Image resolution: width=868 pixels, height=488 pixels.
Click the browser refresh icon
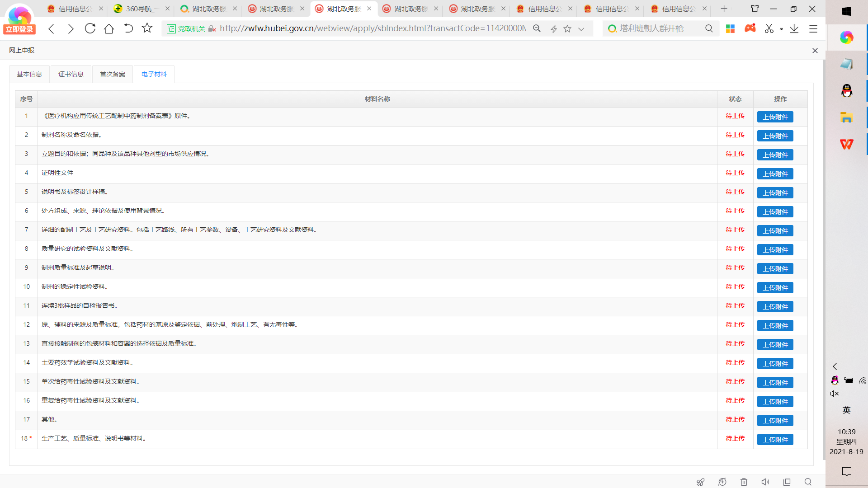(x=90, y=28)
